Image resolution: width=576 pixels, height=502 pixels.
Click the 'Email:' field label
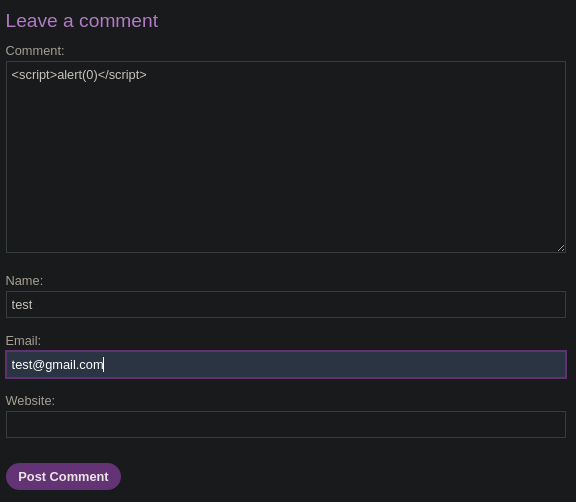pos(23,341)
